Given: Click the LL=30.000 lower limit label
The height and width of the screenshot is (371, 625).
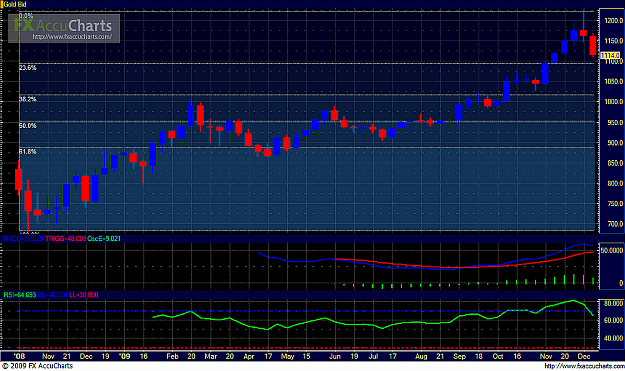Looking at the screenshot, I should click(x=84, y=295).
